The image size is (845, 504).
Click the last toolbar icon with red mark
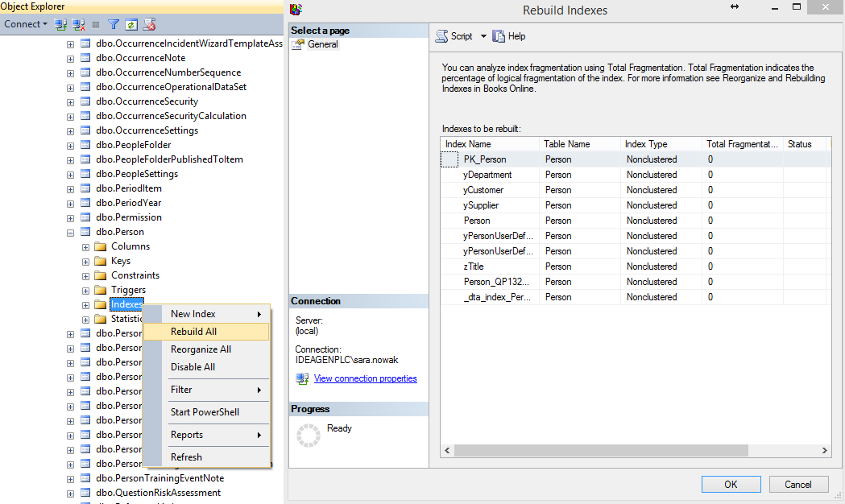[149, 24]
